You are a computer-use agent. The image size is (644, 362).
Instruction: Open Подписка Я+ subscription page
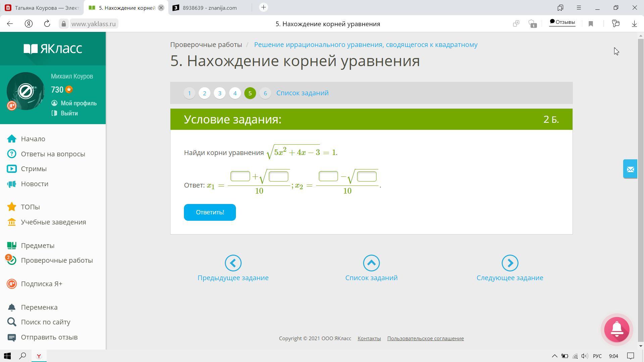[x=42, y=284]
